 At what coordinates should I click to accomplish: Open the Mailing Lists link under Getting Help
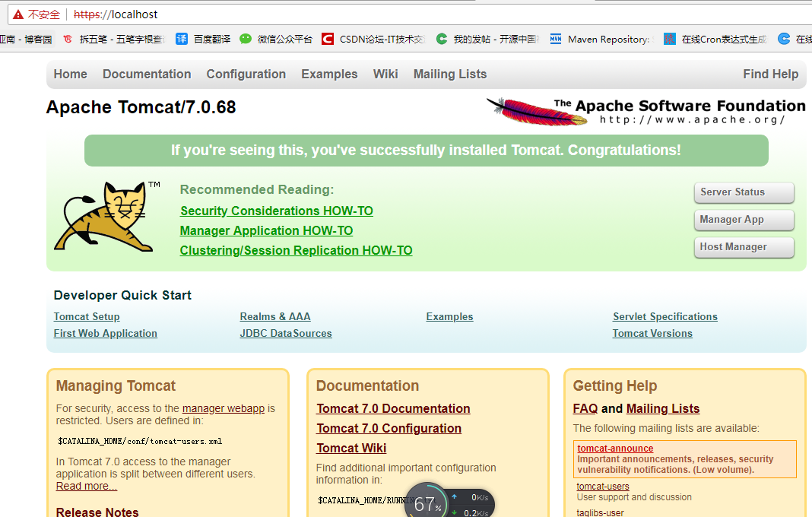[663, 409]
